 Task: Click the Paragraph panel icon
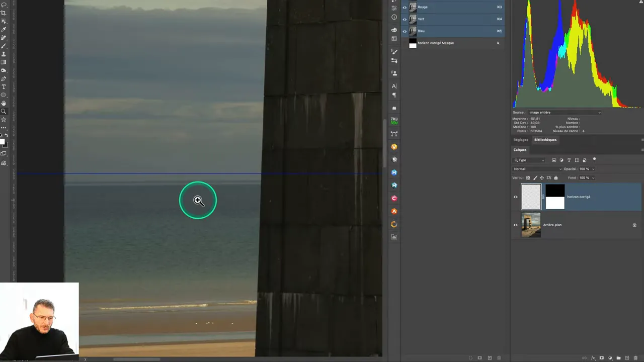coord(394,95)
